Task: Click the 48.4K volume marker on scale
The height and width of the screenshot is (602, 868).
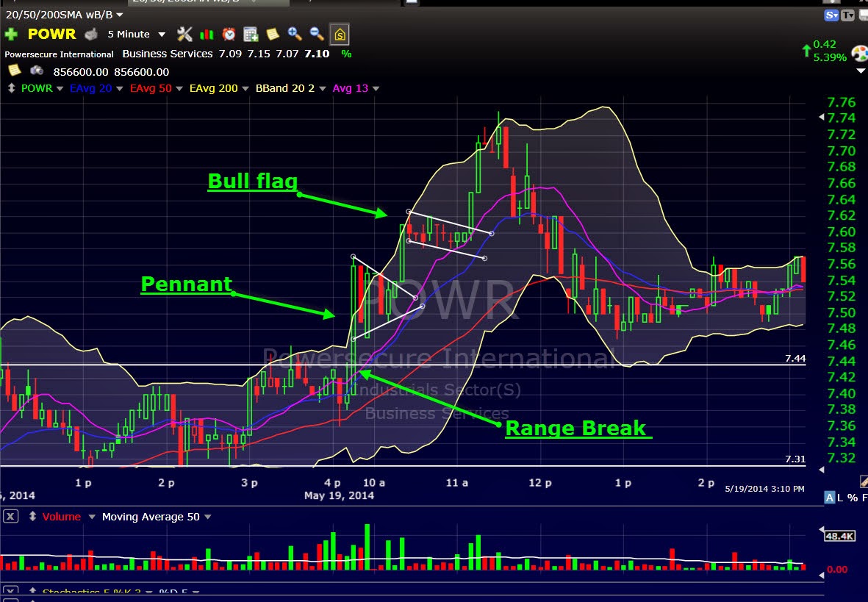Action: click(839, 536)
